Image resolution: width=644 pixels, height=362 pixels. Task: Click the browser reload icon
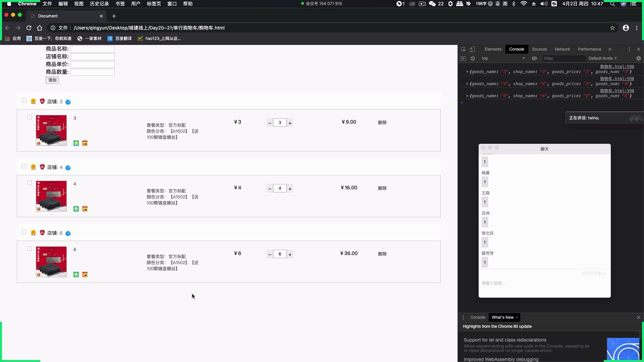point(29,28)
